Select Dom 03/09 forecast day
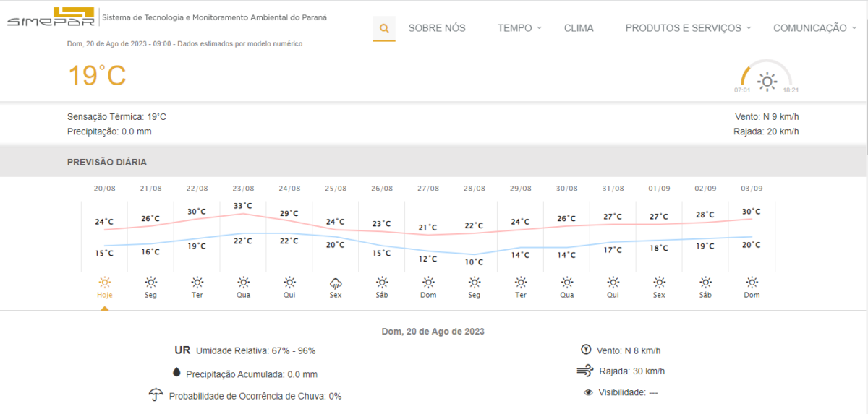This screenshot has height=414, width=868. (x=752, y=295)
